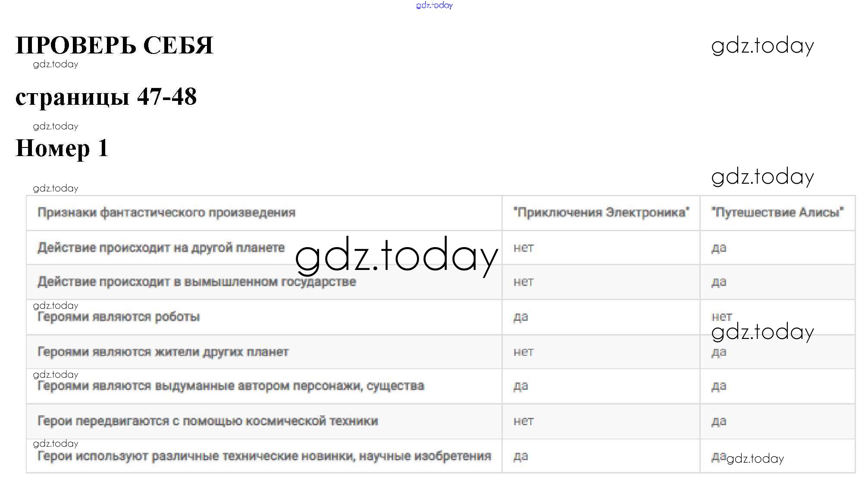Screen dimensions: 868x489
Task: Click the row label Действие происходит на другой планете
Action: click(161, 248)
